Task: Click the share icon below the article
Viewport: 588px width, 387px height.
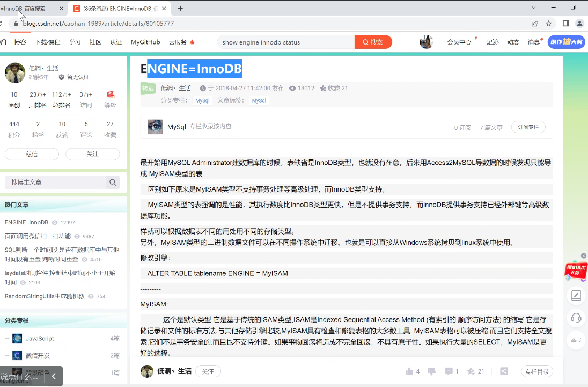Action: click(x=504, y=370)
